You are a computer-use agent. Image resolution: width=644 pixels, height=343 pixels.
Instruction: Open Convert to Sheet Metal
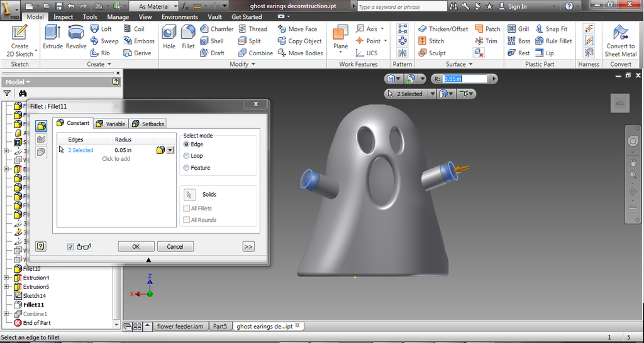tap(620, 40)
